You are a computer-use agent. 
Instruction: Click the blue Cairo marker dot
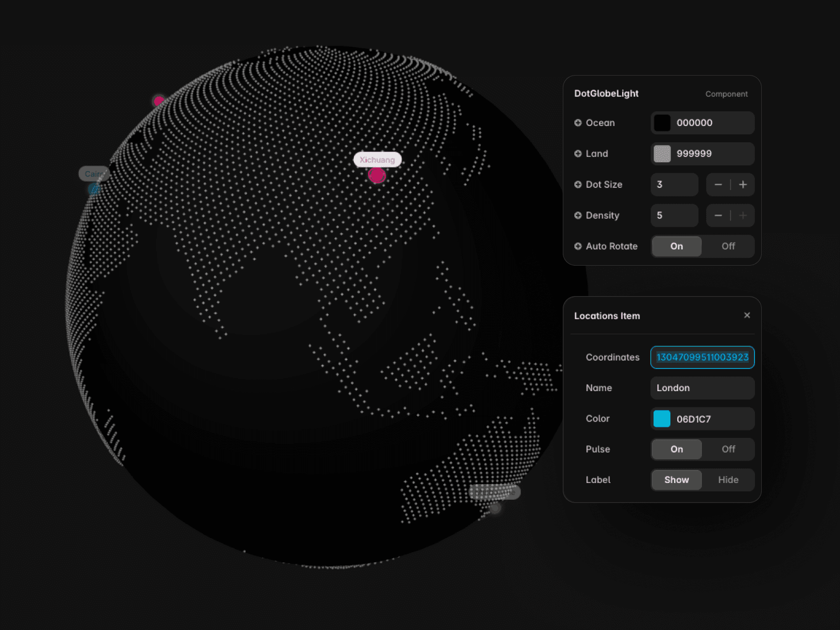pos(94,189)
